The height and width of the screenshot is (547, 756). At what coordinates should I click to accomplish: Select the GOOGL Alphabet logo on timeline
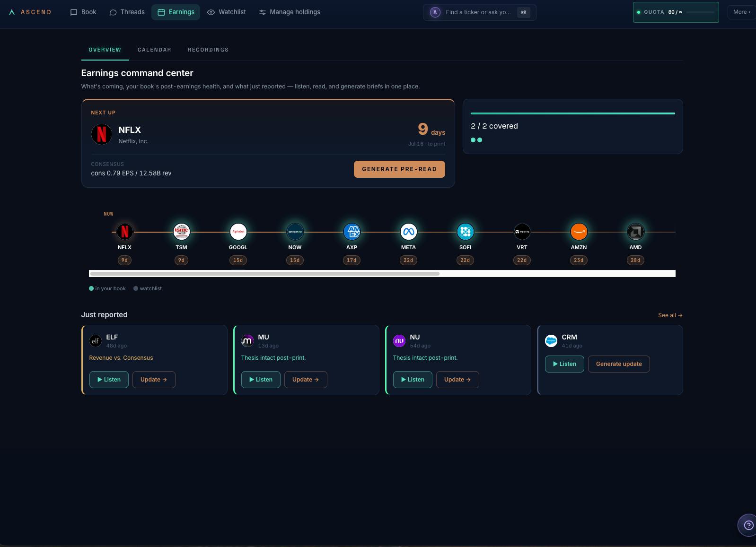(238, 232)
